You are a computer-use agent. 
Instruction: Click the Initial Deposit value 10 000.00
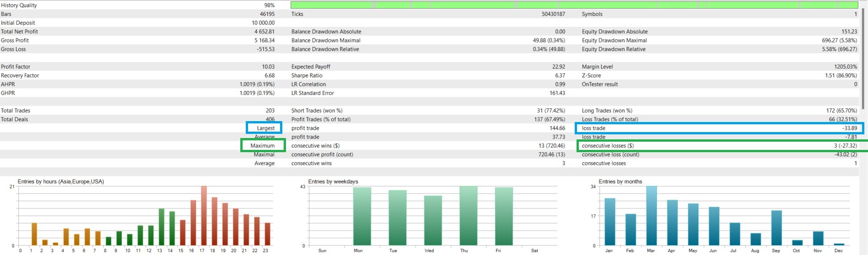[x=263, y=23]
